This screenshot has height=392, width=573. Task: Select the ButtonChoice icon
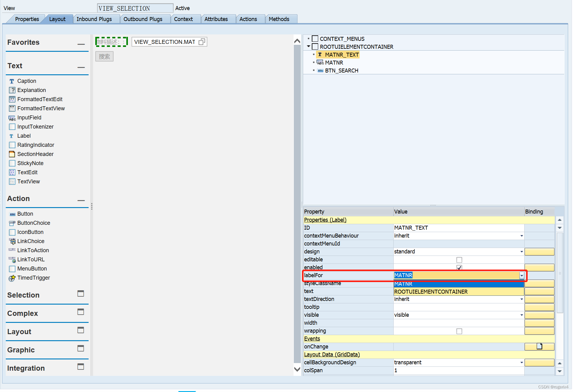point(12,223)
